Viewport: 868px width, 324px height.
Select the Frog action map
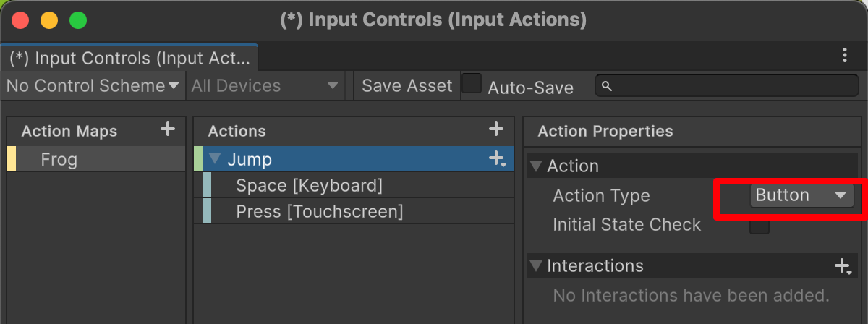pyautogui.click(x=96, y=159)
